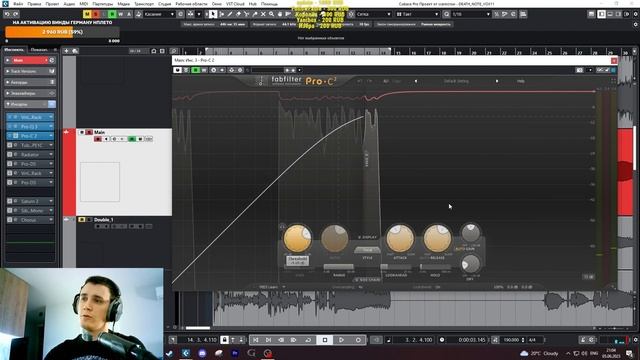Screen dimensions: 640x360
Task: Click Pro-C 2 Threshold knob
Action: [x=297, y=238]
